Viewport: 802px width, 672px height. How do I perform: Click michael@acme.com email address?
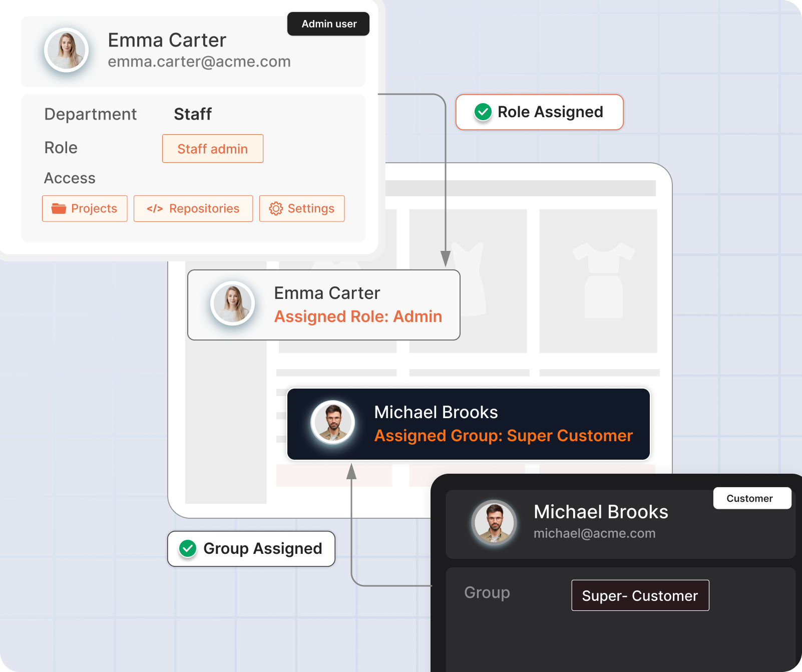[595, 533]
